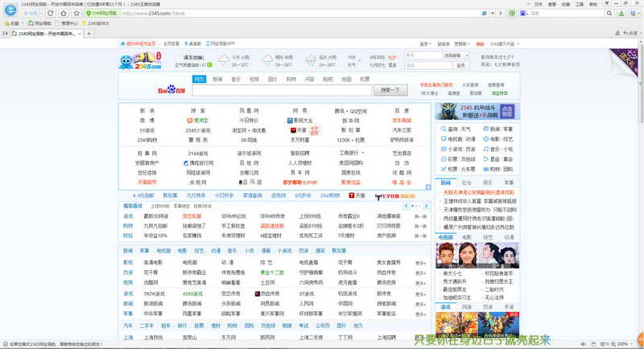The height and width of the screenshot is (349, 644).
Task: Click the mail password input field
Action: (x=428, y=65)
